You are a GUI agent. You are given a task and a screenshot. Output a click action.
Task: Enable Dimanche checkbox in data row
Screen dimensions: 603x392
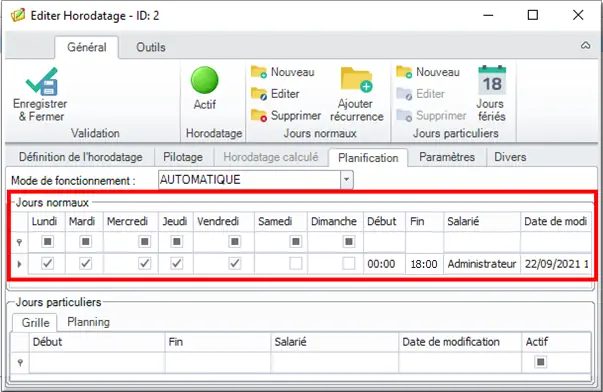(349, 264)
